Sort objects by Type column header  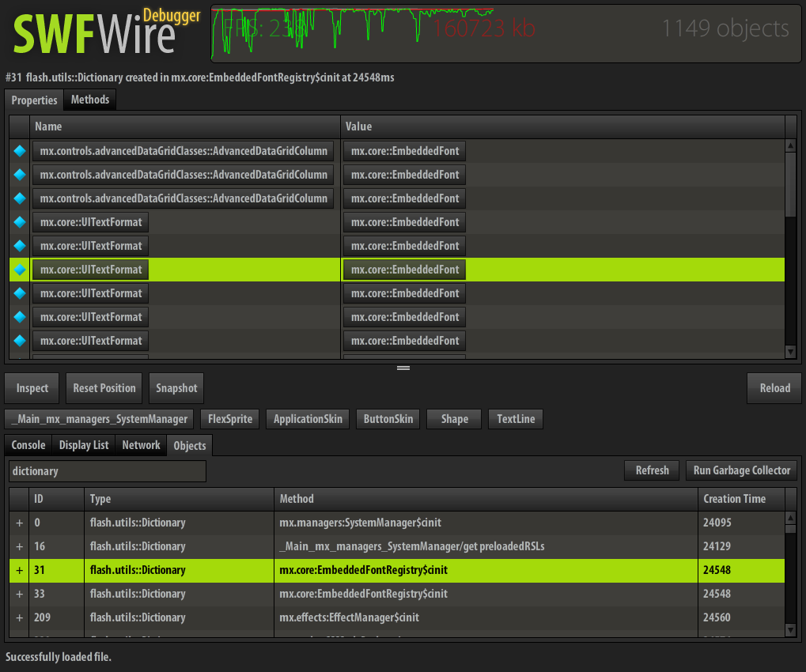(x=179, y=500)
